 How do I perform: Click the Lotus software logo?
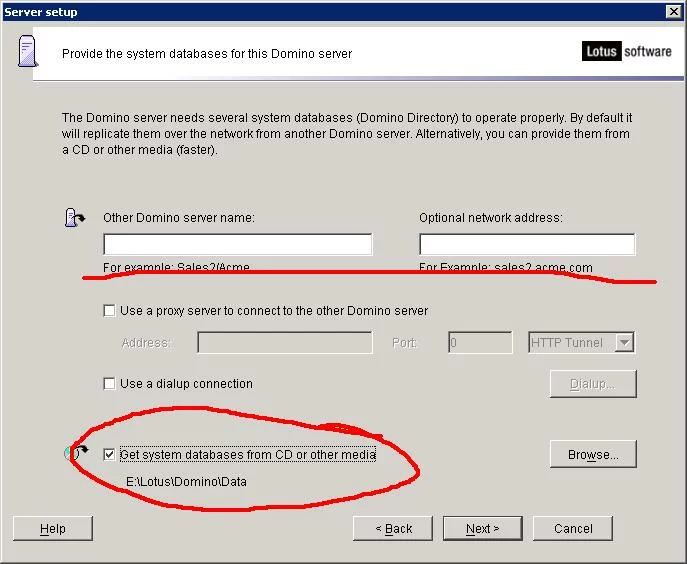[x=627, y=51]
